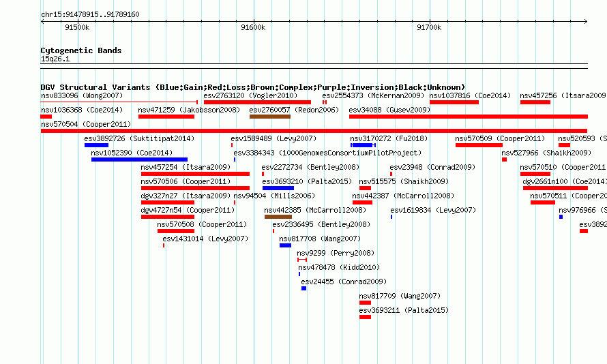Click esv23948 (Conrad2009) variant label
This screenshot has height=364, width=607.
click(432, 167)
